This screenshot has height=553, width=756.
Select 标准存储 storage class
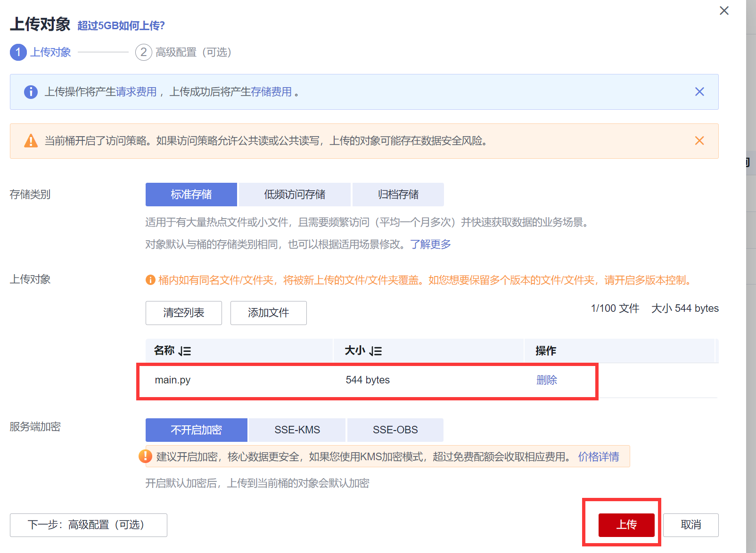(191, 195)
